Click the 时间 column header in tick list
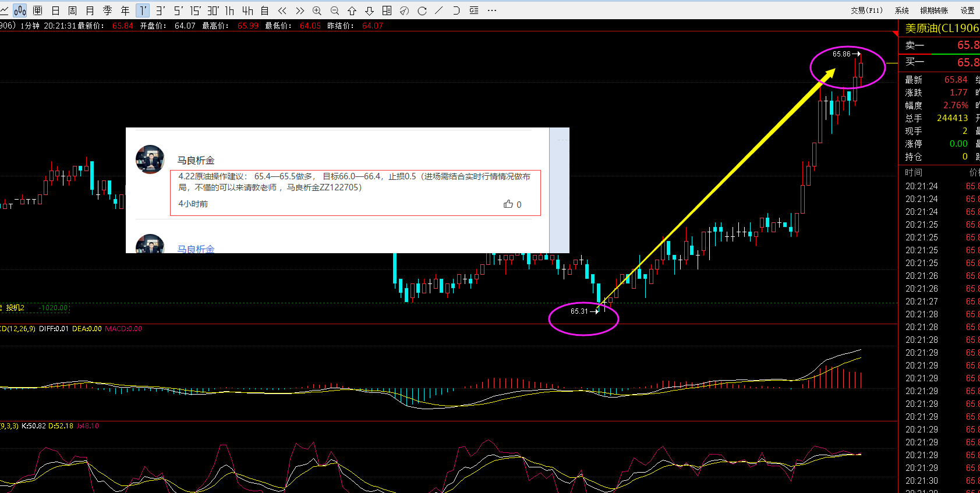Viewport: 980px width, 493px height. (x=914, y=173)
